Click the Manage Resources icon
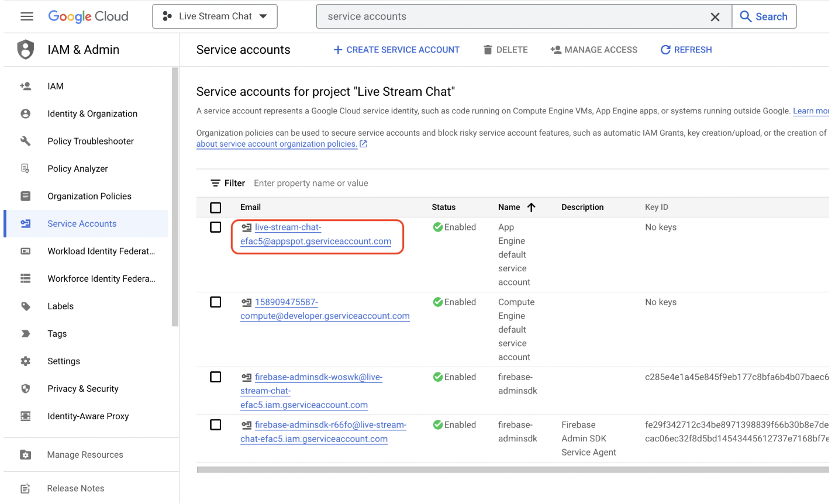 point(26,454)
